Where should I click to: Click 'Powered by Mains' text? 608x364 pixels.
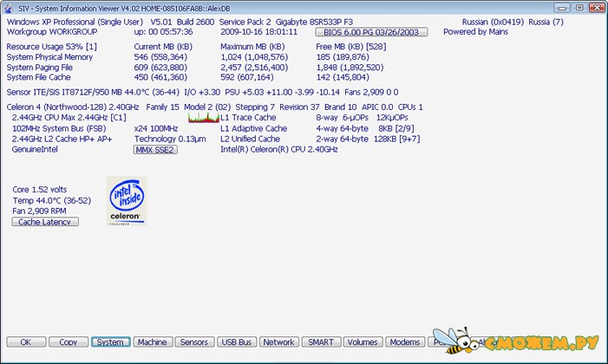coord(475,32)
